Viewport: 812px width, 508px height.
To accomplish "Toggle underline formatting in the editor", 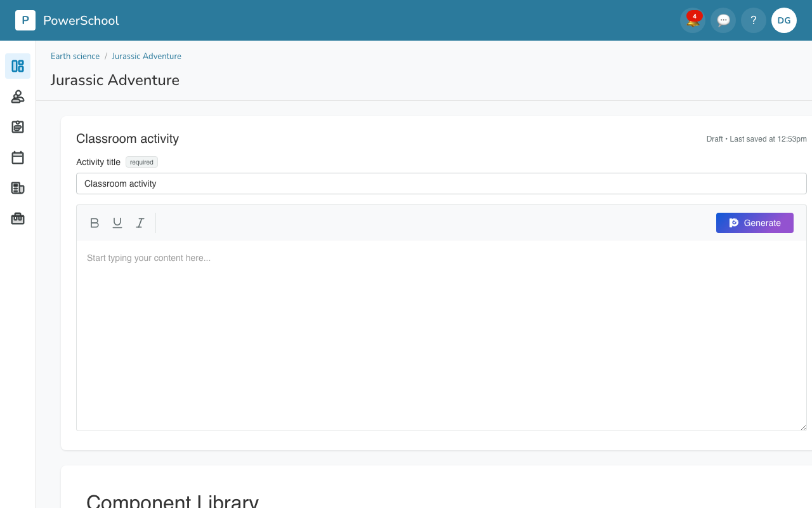I will pyautogui.click(x=117, y=223).
